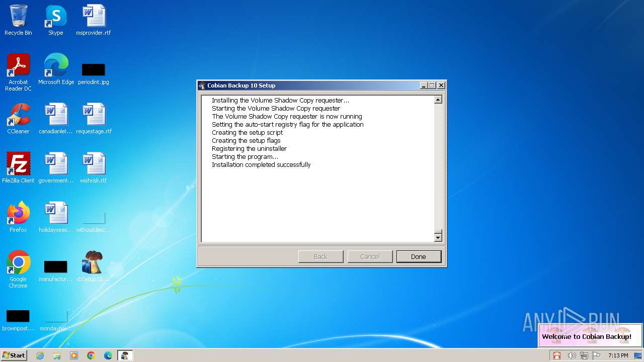
Task: Click the log scrollbar up arrow
Action: [x=438, y=100]
